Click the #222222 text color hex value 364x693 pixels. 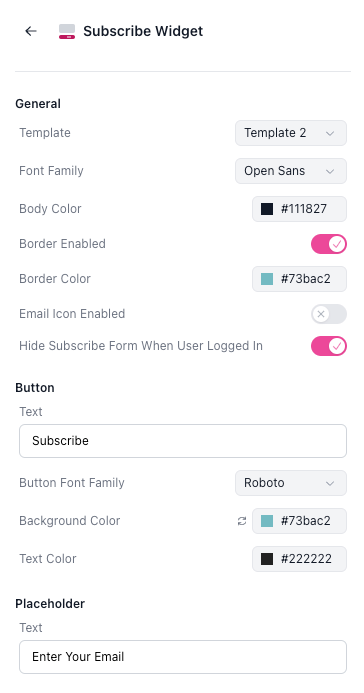point(306,559)
